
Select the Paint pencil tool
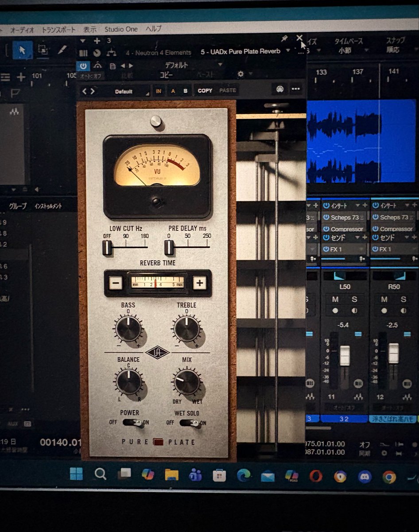coord(62,50)
